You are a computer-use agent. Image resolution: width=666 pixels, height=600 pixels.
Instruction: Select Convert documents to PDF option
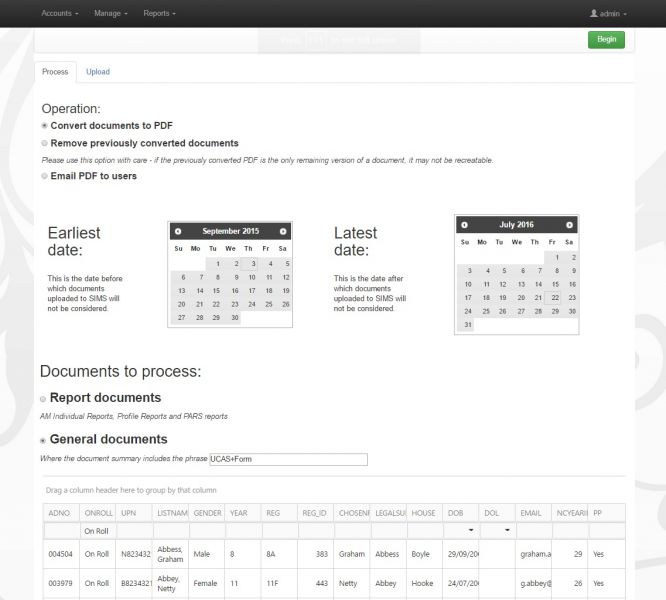tap(44, 126)
